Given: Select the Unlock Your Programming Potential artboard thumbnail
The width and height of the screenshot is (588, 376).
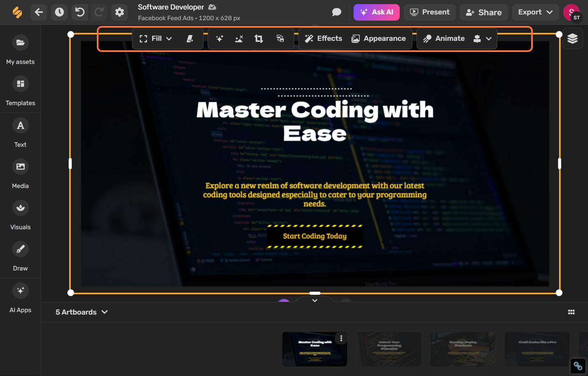Looking at the screenshot, I should click(x=389, y=349).
